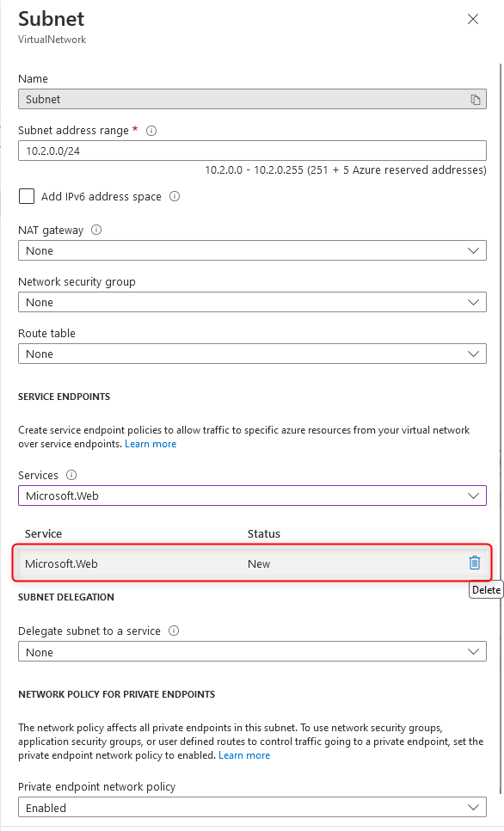This screenshot has width=504, height=831.
Task: Show info for Subnet address range
Action: (x=151, y=131)
